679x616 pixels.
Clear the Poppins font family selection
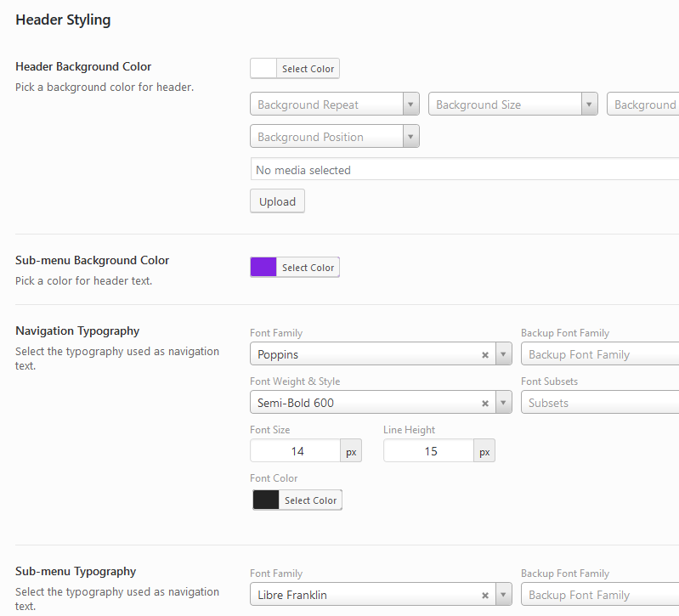coord(485,355)
